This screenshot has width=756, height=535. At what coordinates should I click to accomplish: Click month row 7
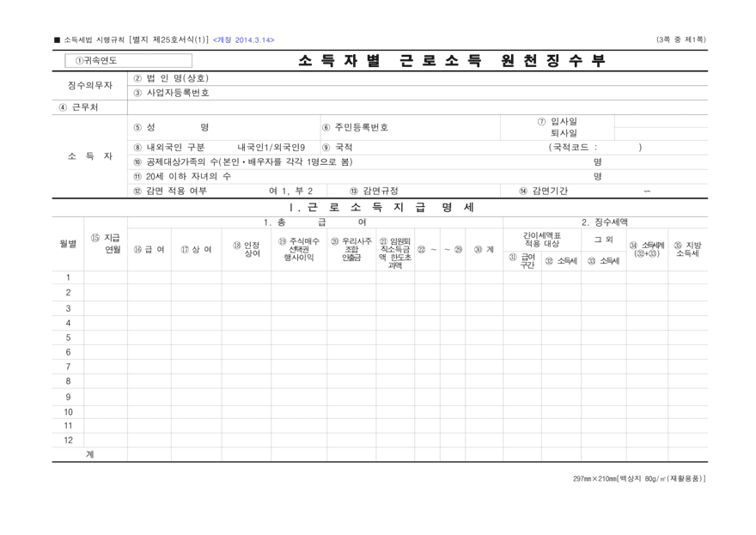point(380,367)
